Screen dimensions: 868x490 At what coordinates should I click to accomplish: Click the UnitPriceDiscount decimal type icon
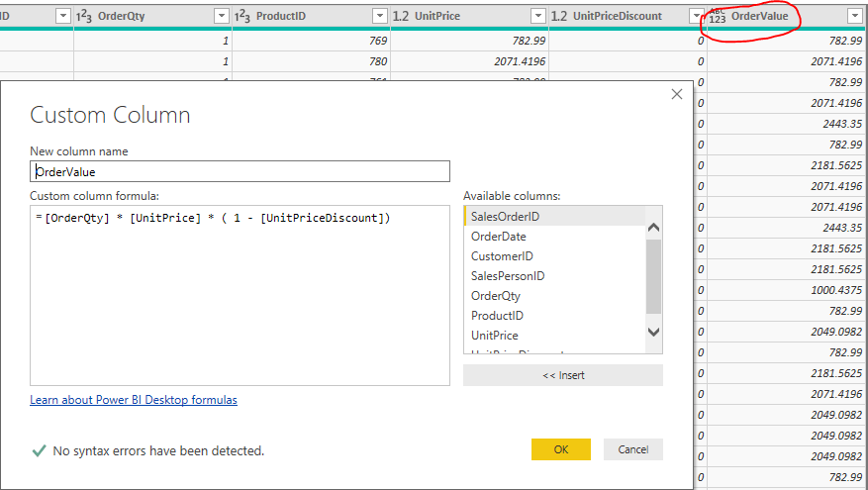(x=559, y=16)
